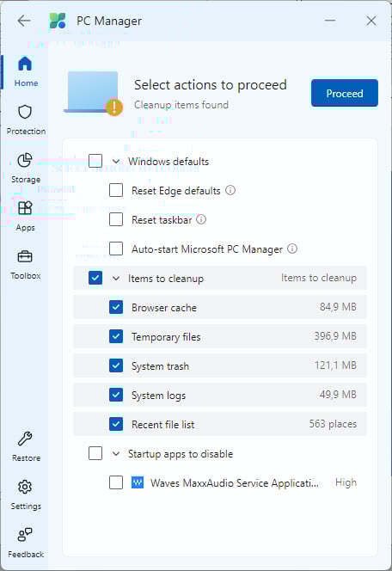Close the PC Manager window
This screenshot has height=571, width=392.
pos(371,21)
